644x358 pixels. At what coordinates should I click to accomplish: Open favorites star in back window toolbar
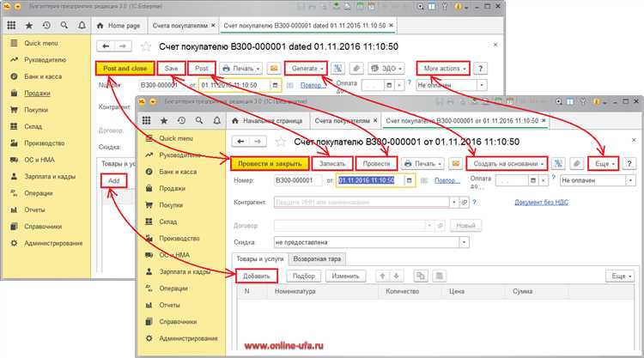click(29, 26)
